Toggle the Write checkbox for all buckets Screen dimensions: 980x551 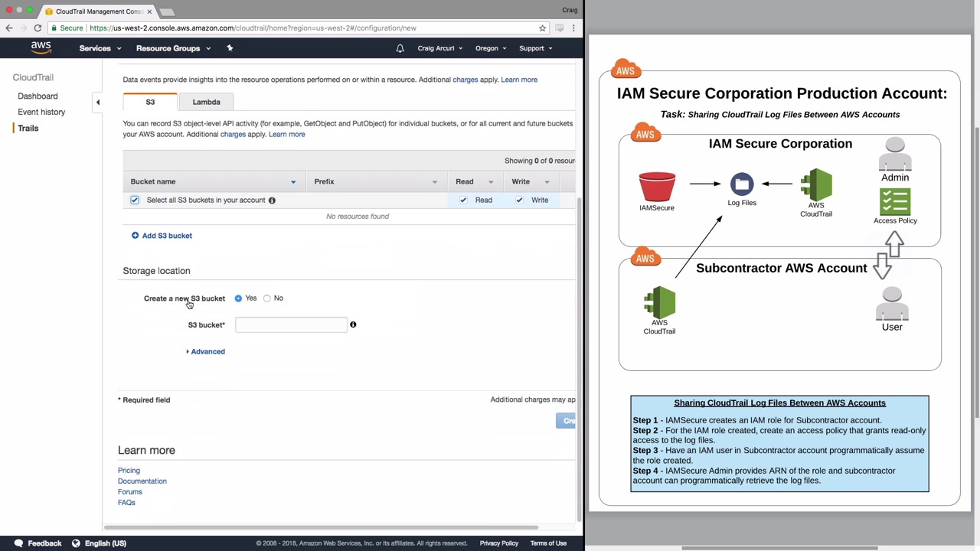click(x=519, y=201)
